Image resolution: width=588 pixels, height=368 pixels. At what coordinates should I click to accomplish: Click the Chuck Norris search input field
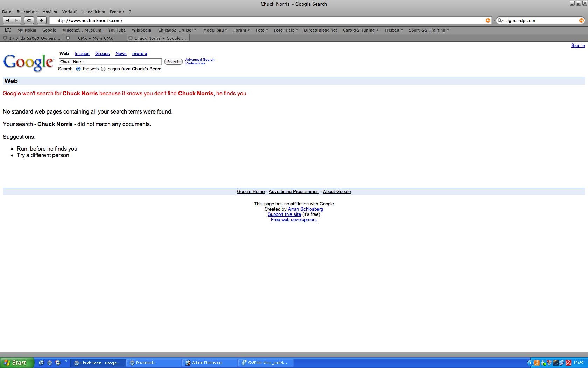coord(110,62)
